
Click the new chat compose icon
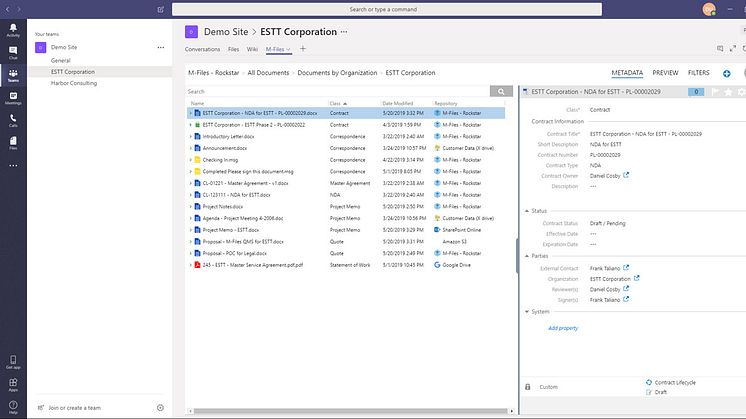161,9
